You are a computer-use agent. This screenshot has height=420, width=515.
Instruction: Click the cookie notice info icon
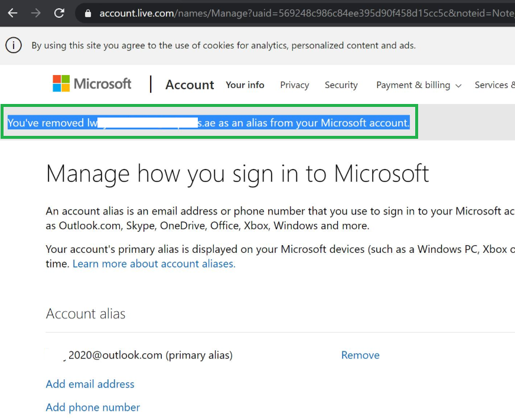14,45
